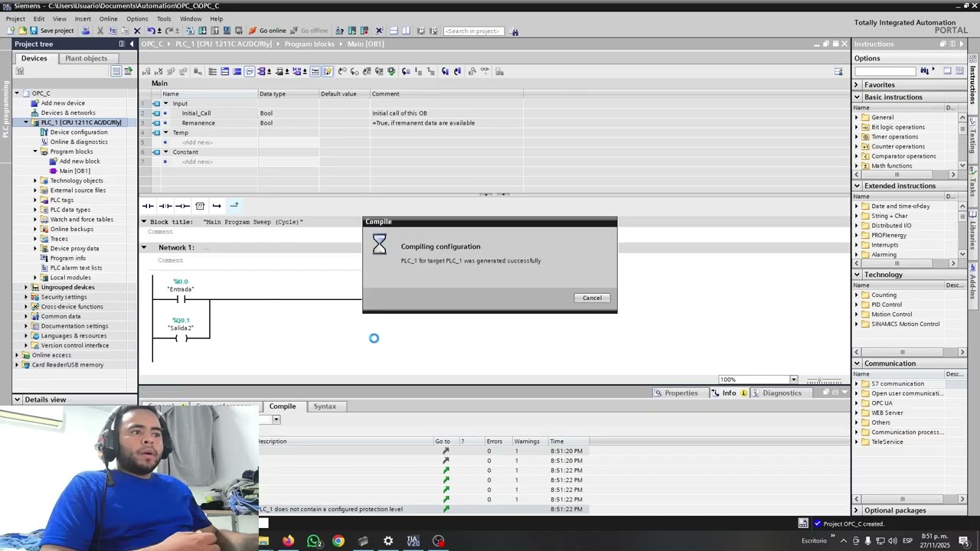The height and width of the screenshot is (551, 980).
Task: Collapse the Favorites section in Instructions
Action: (x=857, y=85)
